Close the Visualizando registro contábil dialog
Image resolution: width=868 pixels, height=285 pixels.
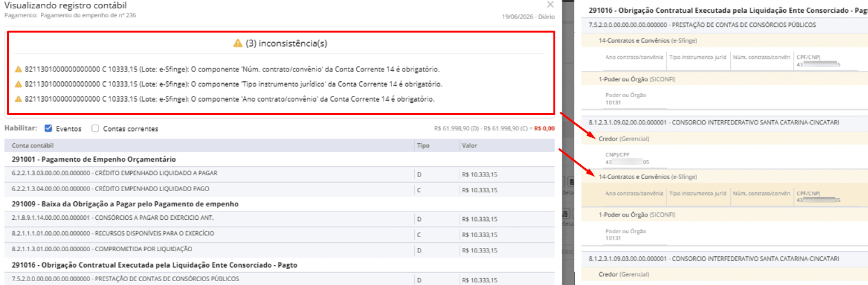pos(550,5)
